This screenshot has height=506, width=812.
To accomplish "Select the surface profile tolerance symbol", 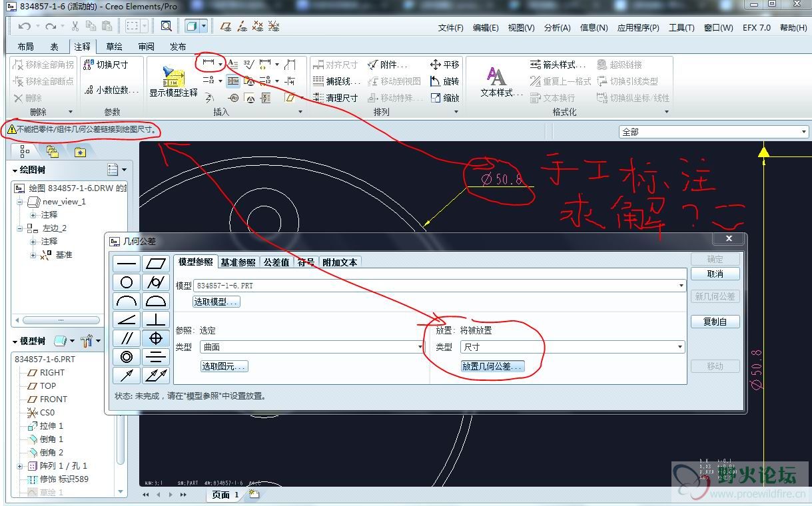I will point(156,301).
